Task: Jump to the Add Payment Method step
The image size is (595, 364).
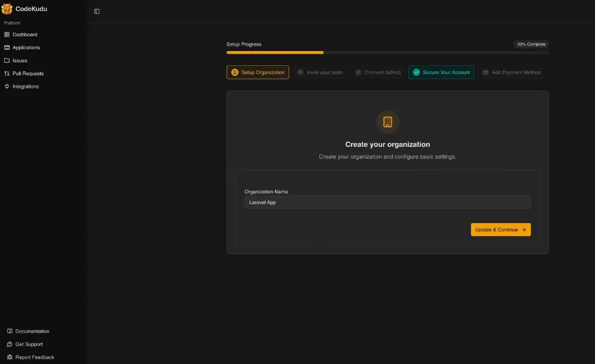Action: (x=511, y=72)
